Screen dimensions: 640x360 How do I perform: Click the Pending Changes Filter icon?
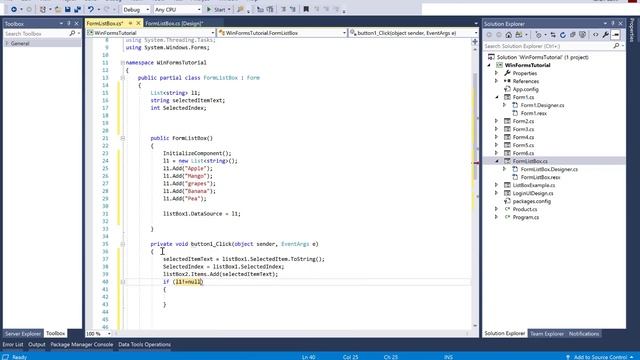[x=538, y=35]
